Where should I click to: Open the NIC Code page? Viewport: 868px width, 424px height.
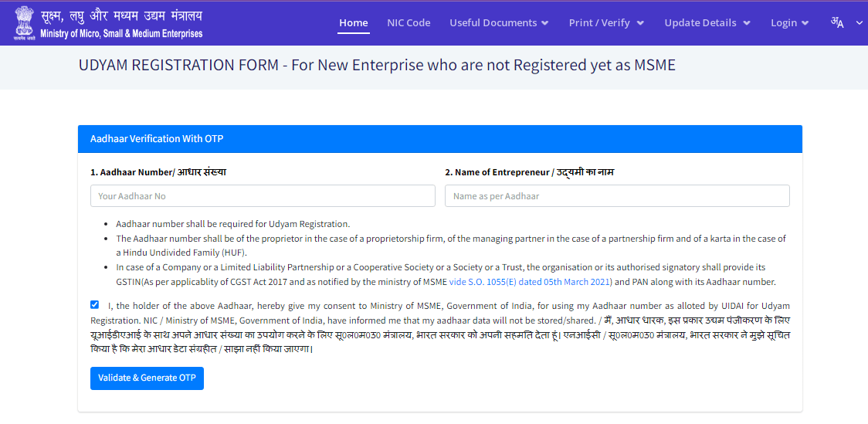[409, 23]
